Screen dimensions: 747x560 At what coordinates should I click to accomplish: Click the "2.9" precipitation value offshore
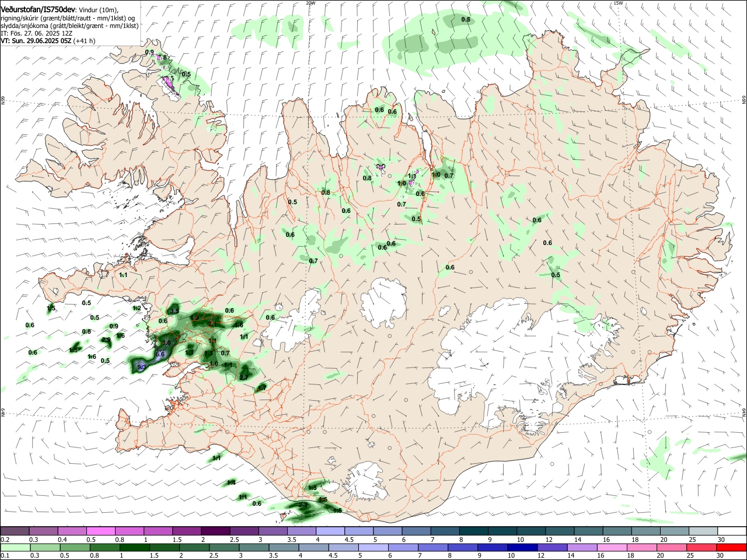pyautogui.click(x=106, y=339)
